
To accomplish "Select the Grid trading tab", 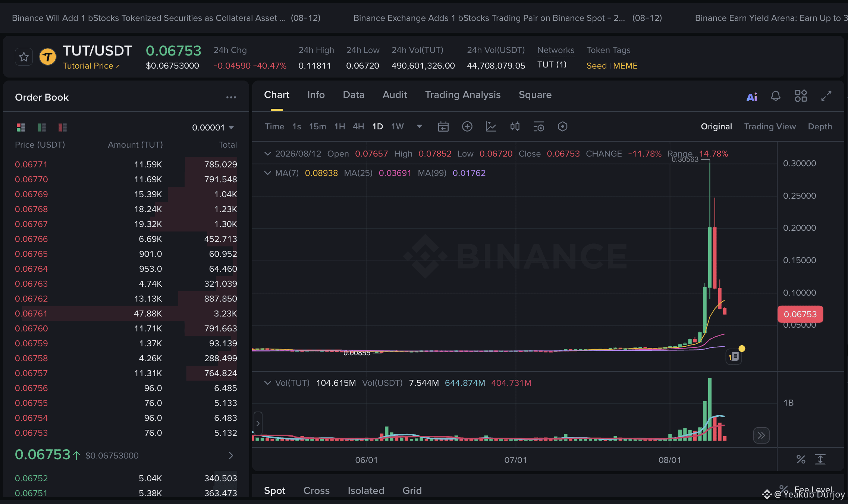I will pos(412,491).
